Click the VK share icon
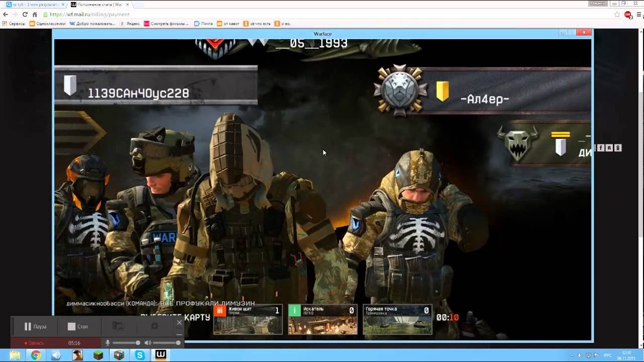 pyautogui.click(x=609, y=148)
